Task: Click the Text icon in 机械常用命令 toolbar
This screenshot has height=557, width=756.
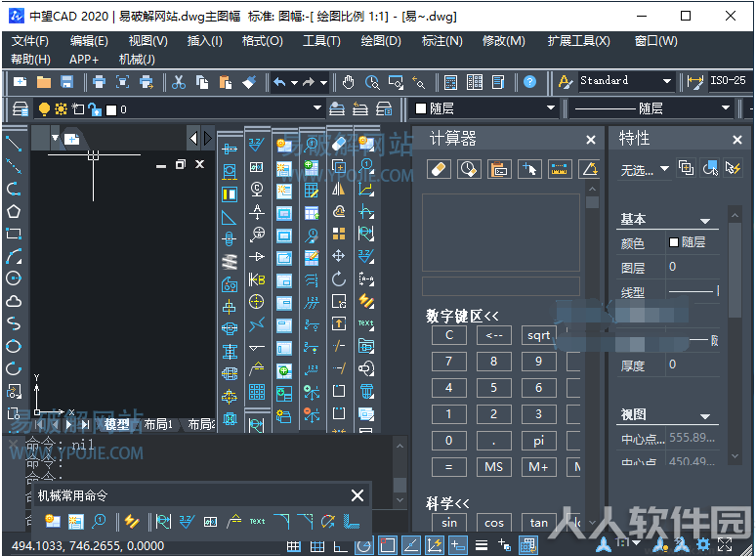Action: [257, 521]
